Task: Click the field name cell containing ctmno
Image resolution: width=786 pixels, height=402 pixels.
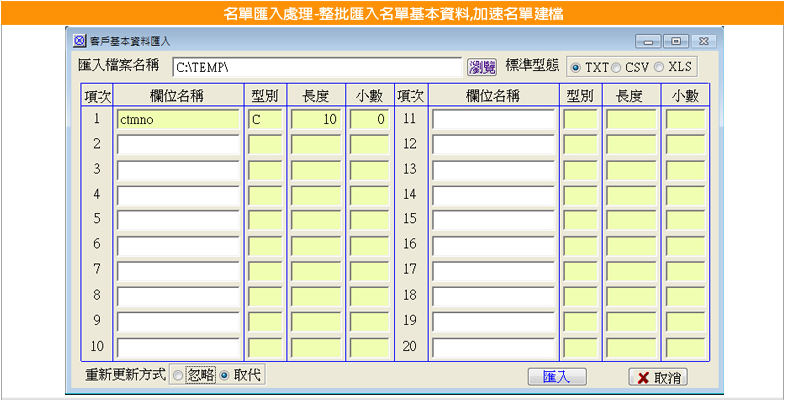Action: pyautogui.click(x=178, y=120)
